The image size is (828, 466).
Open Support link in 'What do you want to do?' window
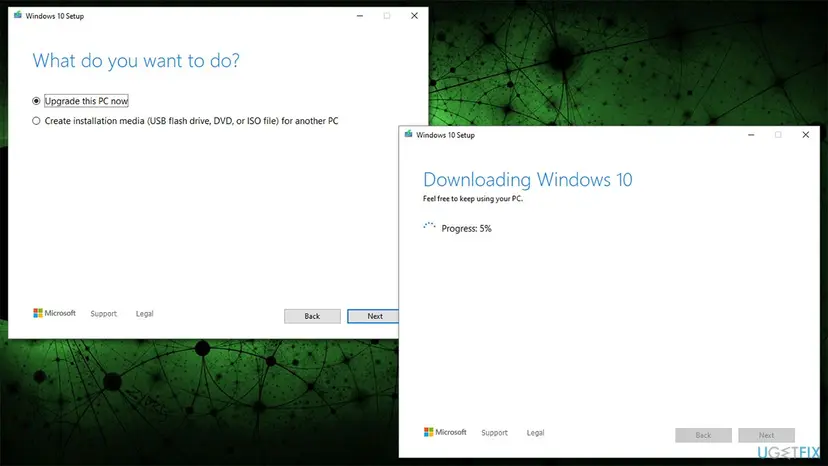click(x=104, y=314)
